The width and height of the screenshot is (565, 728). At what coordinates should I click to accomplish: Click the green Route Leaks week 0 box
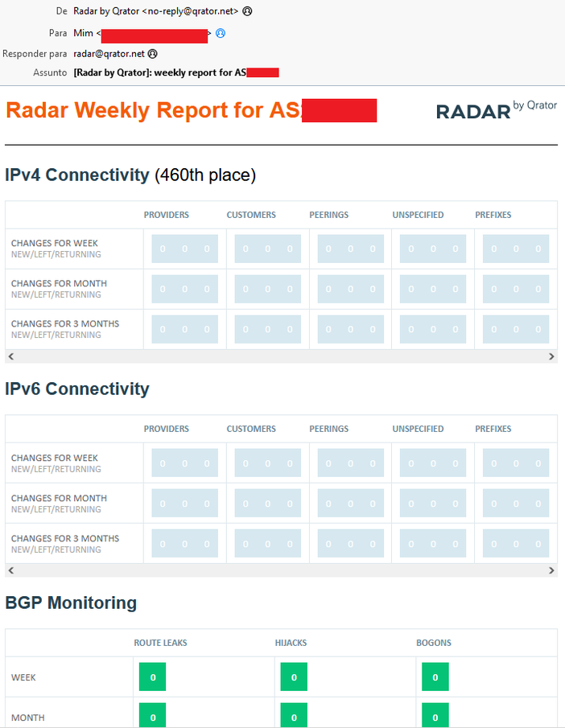(152, 677)
